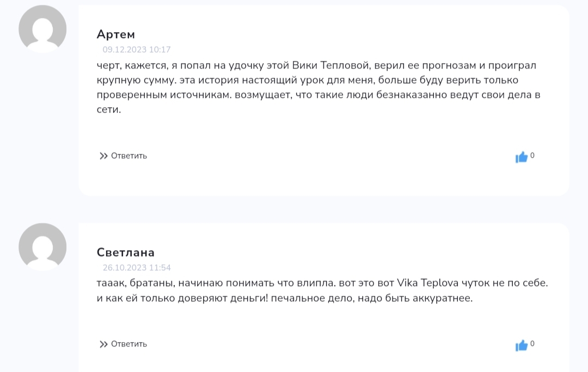Click Ответить under Артем's comment
Viewport: 588px width, 372px height.
pos(129,156)
